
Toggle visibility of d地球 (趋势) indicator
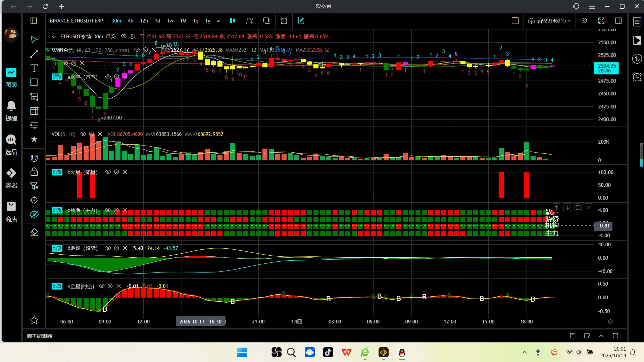(108, 248)
